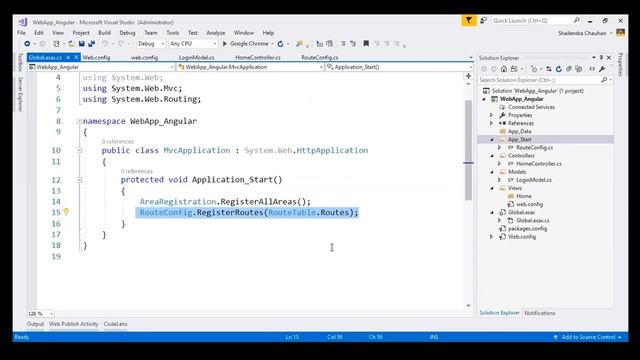Open the Build menu

click(x=104, y=33)
